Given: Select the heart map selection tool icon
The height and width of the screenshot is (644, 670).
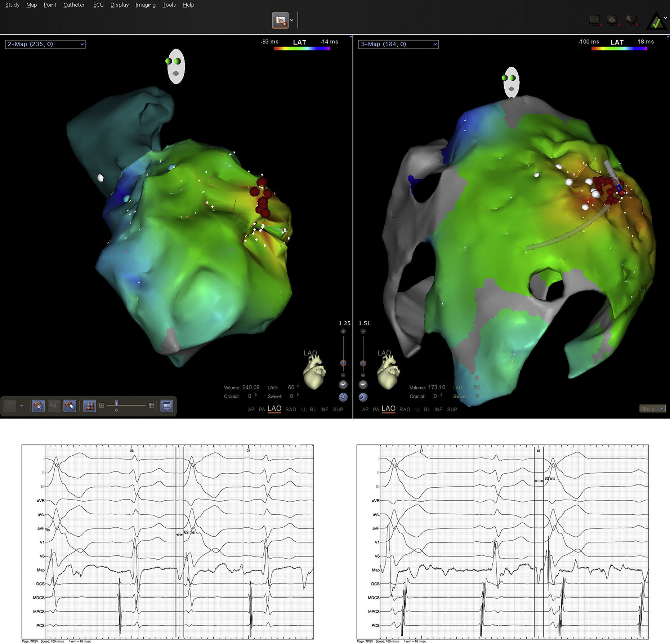Looking at the screenshot, I should pyautogui.click(x=38, y=406).
